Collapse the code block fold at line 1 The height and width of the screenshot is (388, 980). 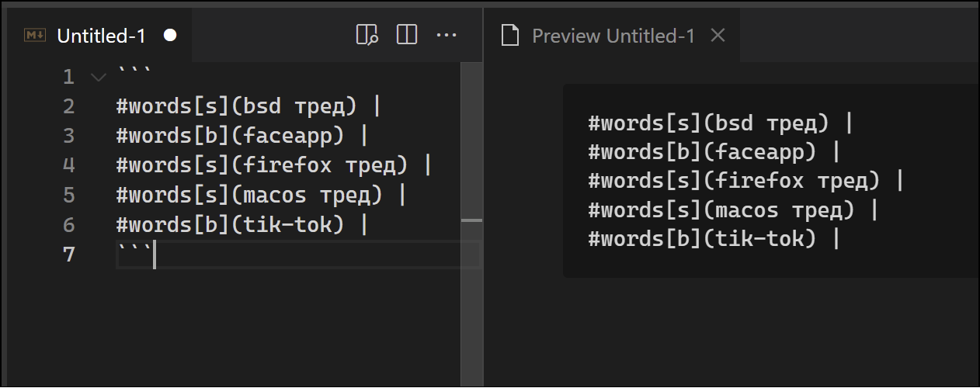pos(98,77)
